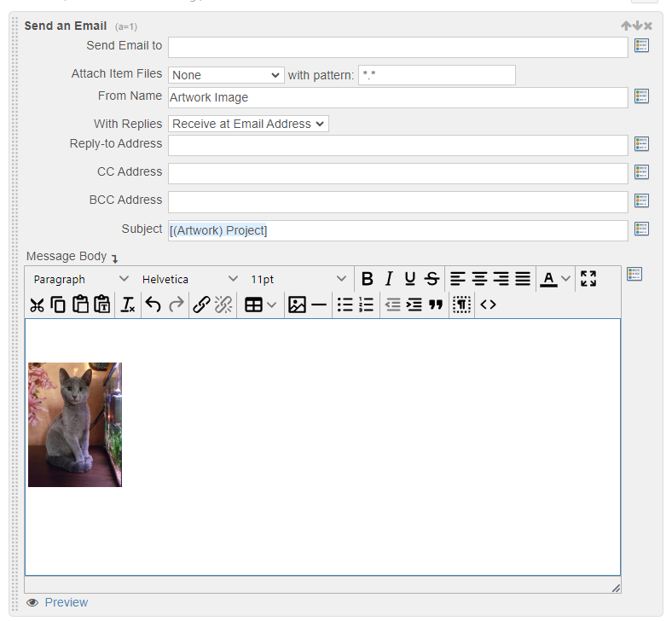Open the With Replies dropdown
The image size is (672, 621).
[248, 124]
